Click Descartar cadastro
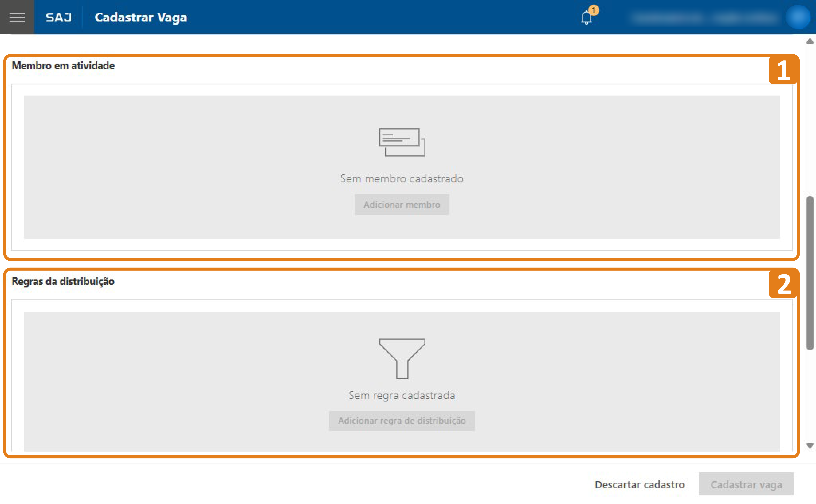Viewport: 816px width, 504px height. click(640, 484)
